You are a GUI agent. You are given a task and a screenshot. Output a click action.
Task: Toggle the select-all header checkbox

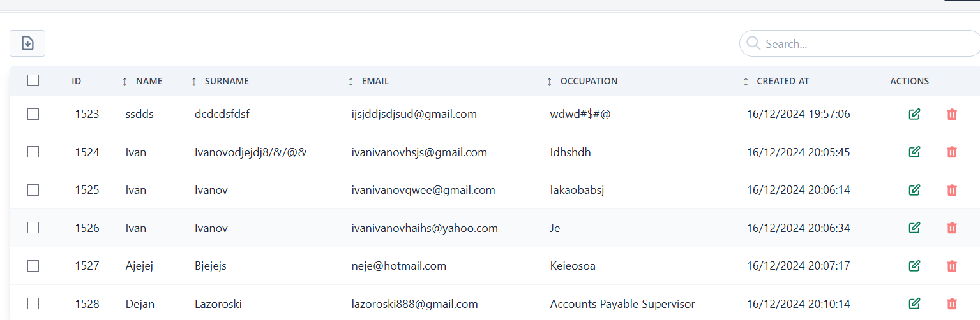[33, 81]
